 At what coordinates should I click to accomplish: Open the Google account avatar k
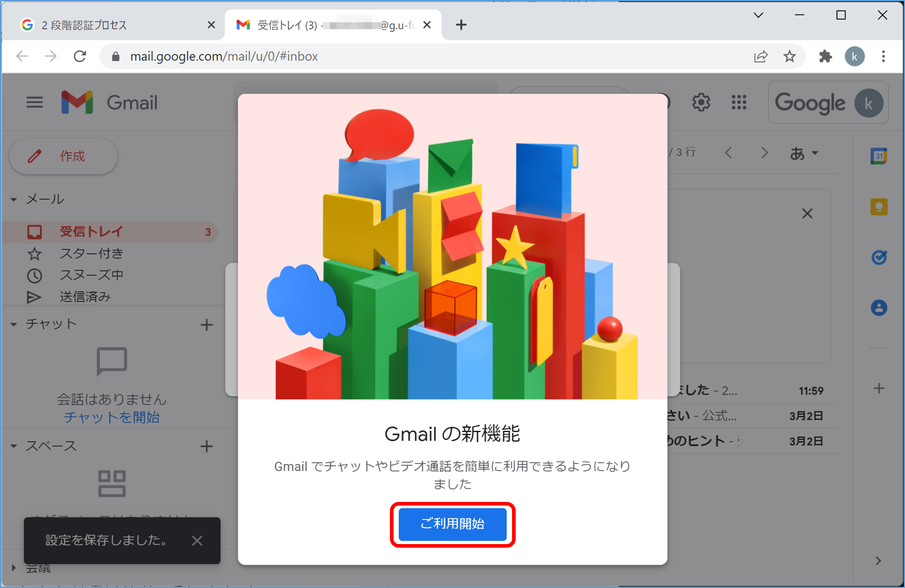(x=869, y=103)
